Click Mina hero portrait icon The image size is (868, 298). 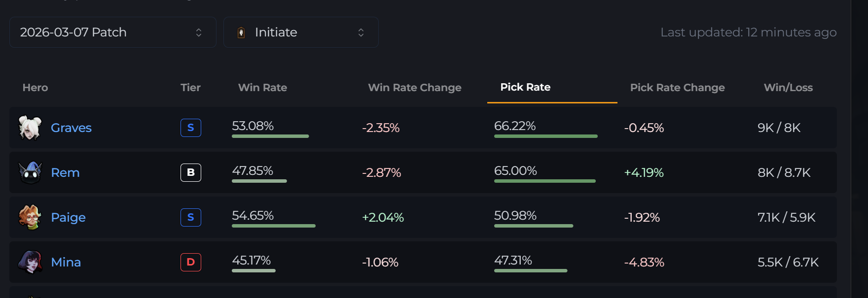point(30,262)
